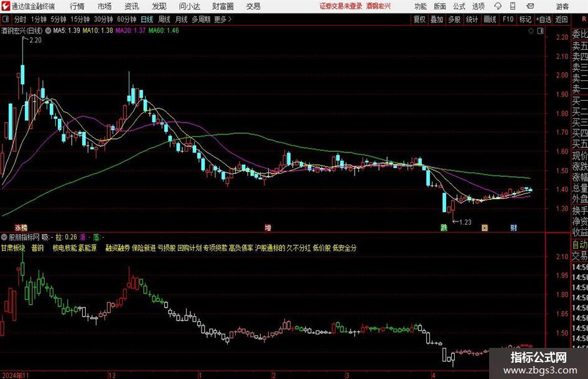Open the 交易 menu

pyautogui.click(x=253, y=6)
